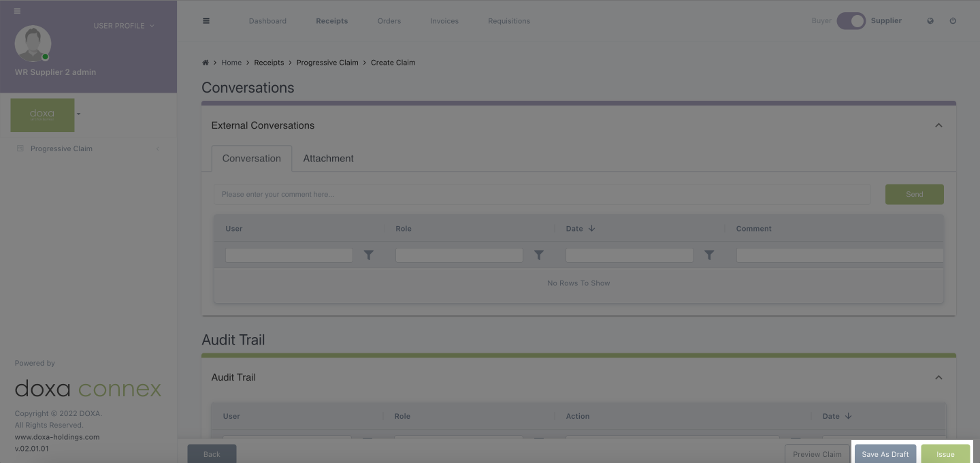Viewport: 980px width, 463px height.
Task: Click the power logout icon
Action: click(x=953, y=21)
